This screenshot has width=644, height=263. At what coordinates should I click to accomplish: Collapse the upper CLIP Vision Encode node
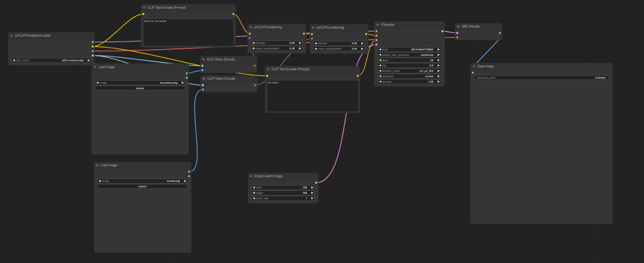(x=204, y=59)
